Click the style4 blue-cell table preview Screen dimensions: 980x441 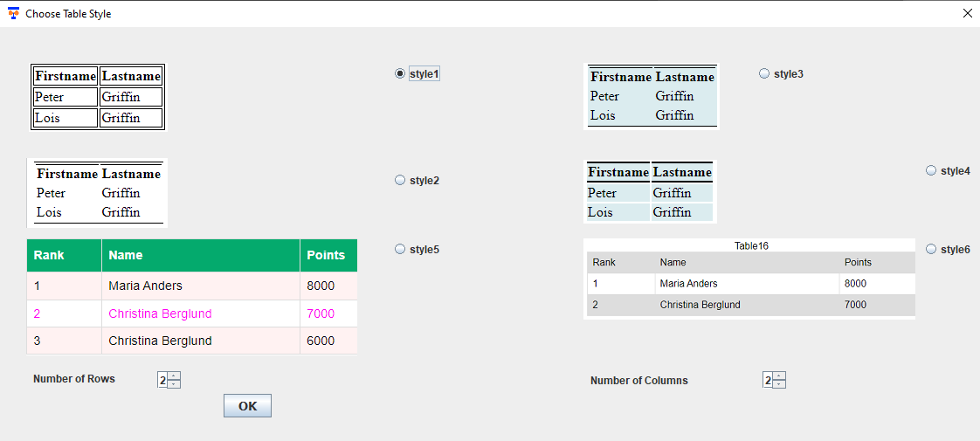650,191
